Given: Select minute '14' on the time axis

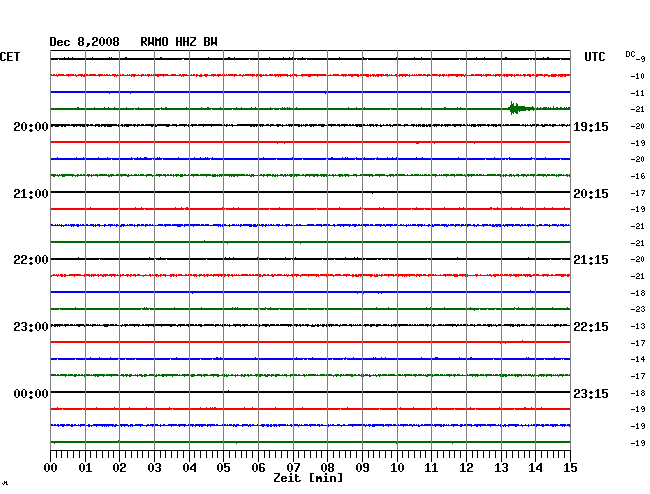Looking at the screenshot, I should click(535, 468).
